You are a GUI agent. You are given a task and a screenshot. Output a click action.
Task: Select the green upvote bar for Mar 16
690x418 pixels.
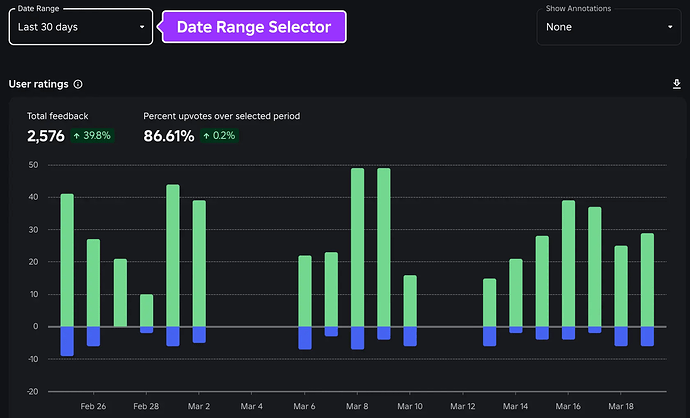tap(568, 263)
